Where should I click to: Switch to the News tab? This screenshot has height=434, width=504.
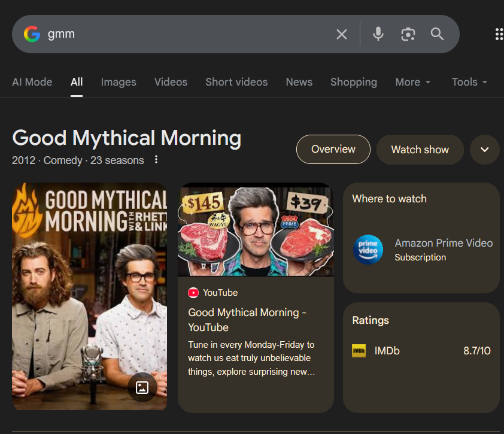[299, 82]
